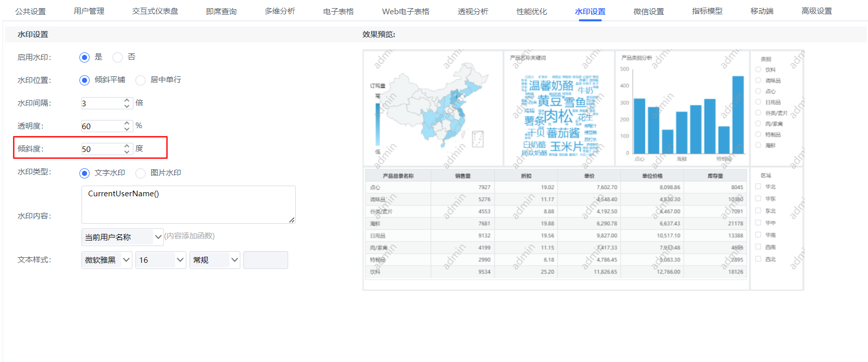Viewport: 868px width, 362px height.
Task: Decrease 倾斜度 angle with down arrow
Action: click(127, 152)
